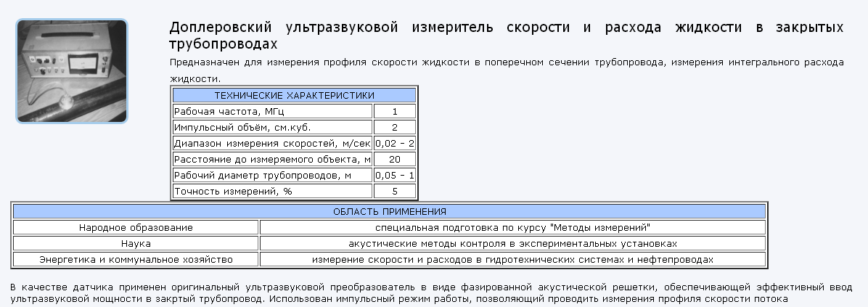Click the '0,05 - 1' diameter value

[x=395, y=176]
